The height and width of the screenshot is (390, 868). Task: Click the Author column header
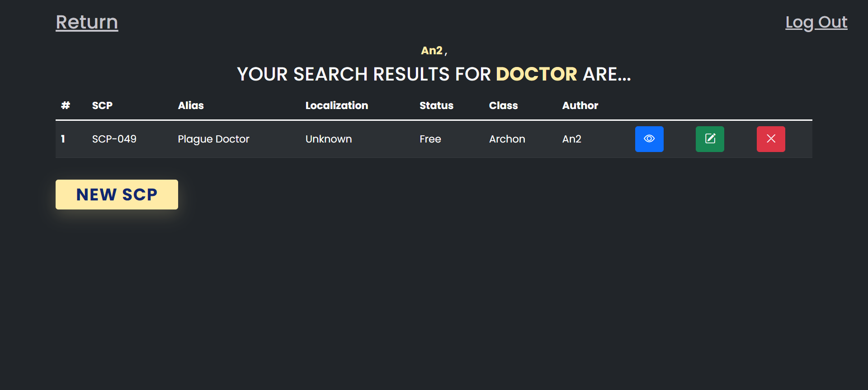(x=580, y=105)
